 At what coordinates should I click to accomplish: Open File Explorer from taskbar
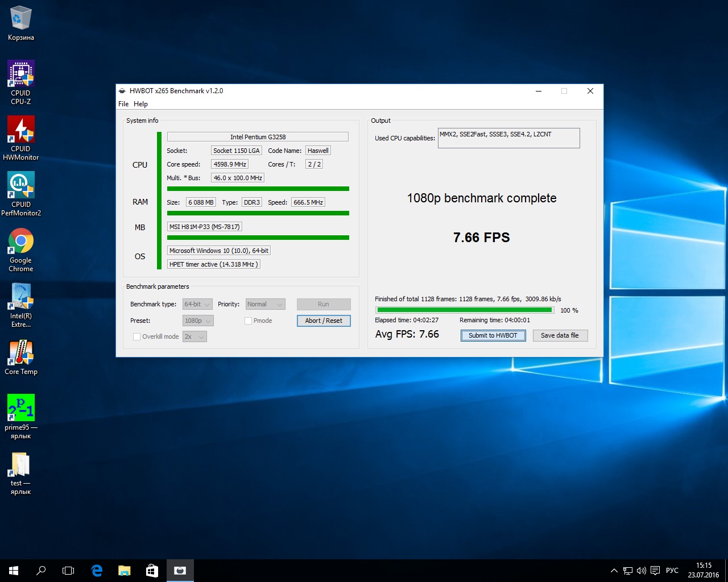click(x=124, y=571)
